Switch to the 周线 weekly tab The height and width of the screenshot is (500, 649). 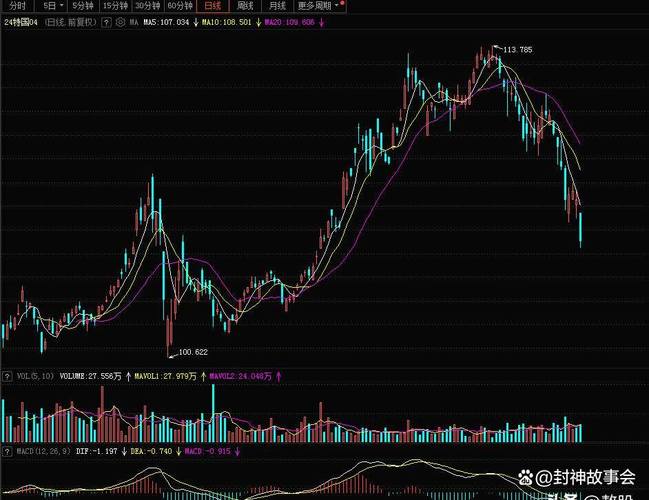(245, 6)
